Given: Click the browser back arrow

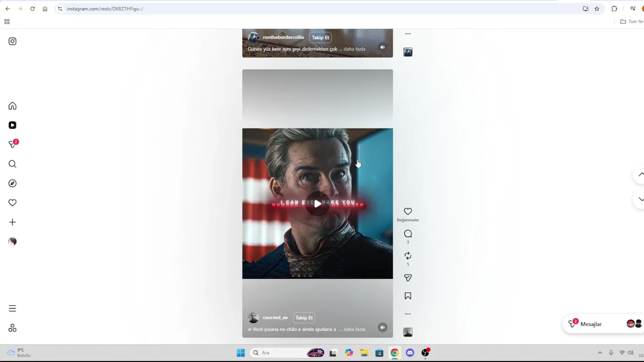Looking at the screenshot, I should point(8,9).
